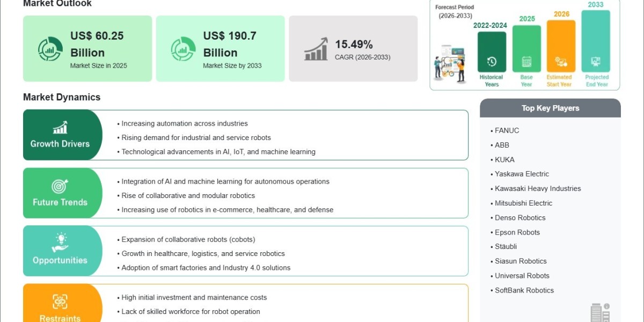
Task: Select the calendar icon in the 2025 bar
Action: [526, 62]
